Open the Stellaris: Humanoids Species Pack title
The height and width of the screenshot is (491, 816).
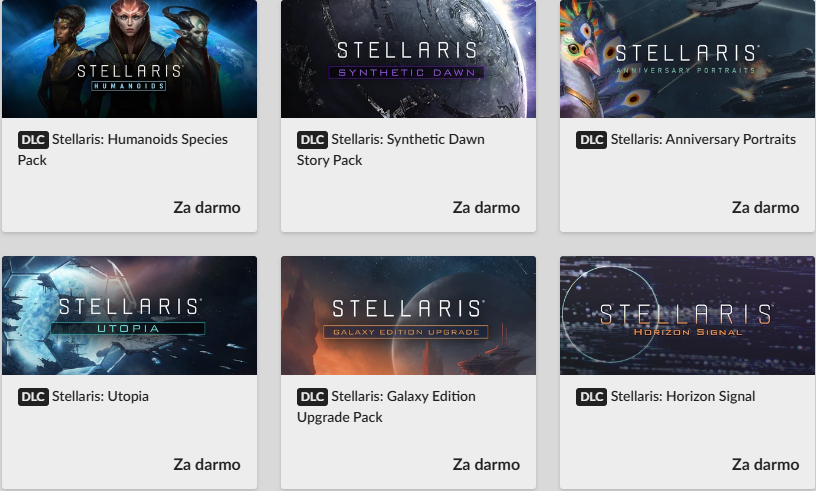coord(123,149)
